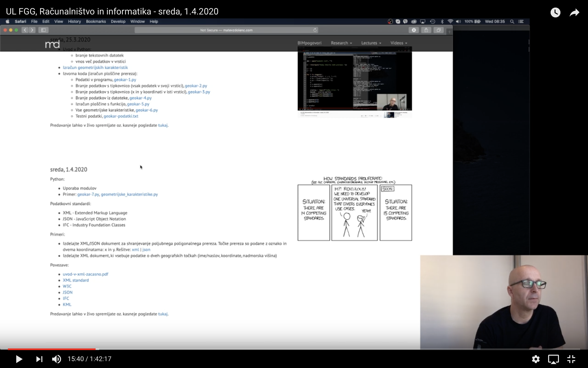Image resolution: width=588 pixels, height=368 pixels.
Task: Open geokar-podatki.txt link
Action: [x=121, y=116]
